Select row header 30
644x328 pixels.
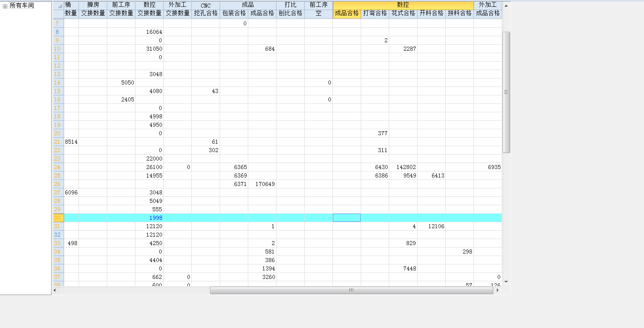click(58, 218)
